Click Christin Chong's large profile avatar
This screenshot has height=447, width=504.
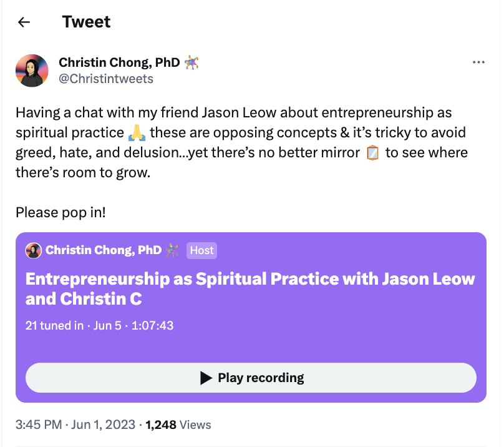coord(32,71)
